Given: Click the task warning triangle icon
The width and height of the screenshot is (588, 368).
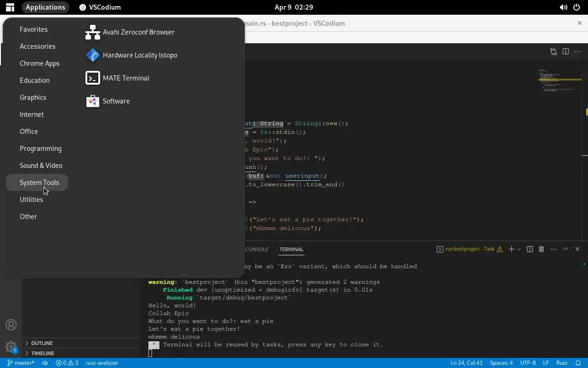Looking at the screenshot, I should [x=499, y=249].
